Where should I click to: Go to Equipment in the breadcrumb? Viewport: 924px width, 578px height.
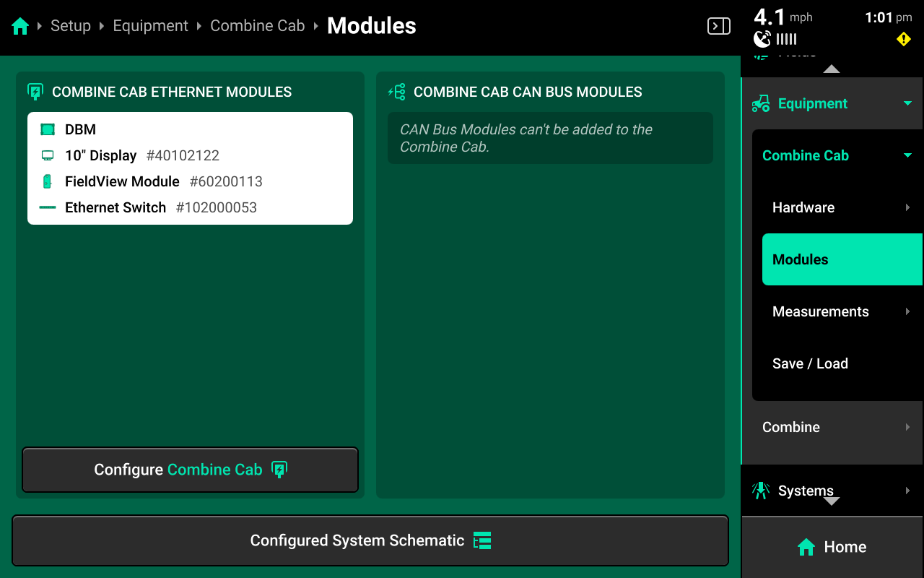[150, 27]
